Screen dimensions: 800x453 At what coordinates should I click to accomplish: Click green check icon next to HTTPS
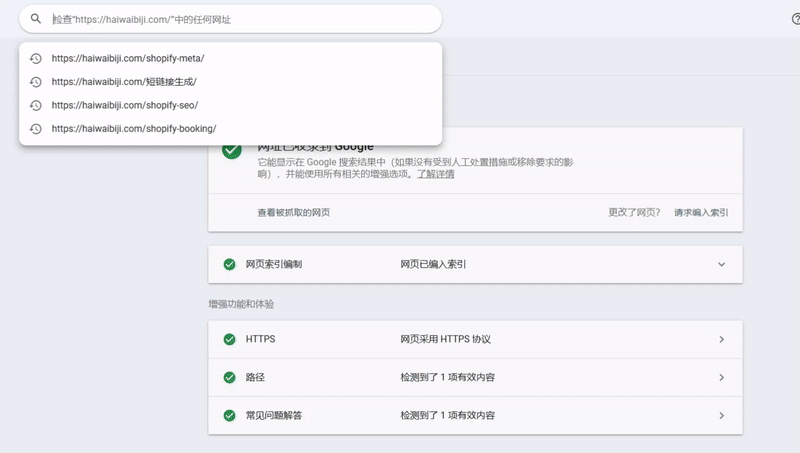click(230, 339)
